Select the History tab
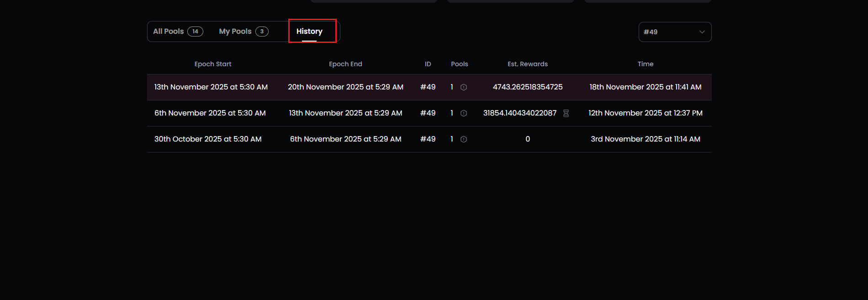The image size is (868, 300). click(309, 32)
